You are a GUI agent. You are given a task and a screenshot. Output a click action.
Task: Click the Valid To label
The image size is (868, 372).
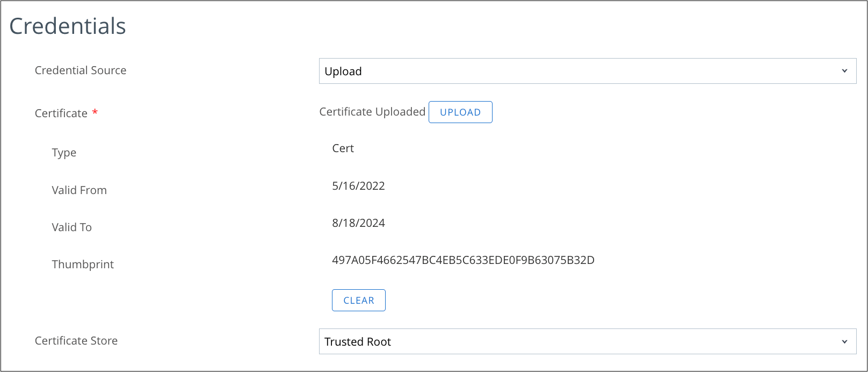71,227
